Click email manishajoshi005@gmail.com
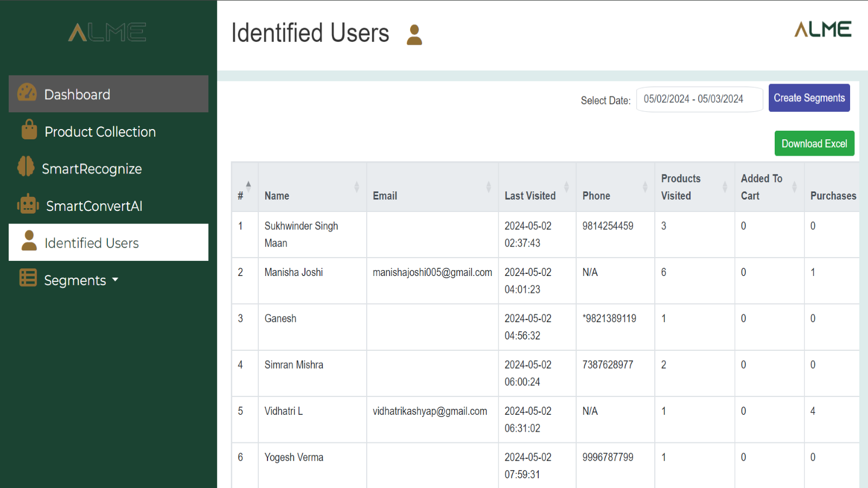 click(x=432, y=272)
